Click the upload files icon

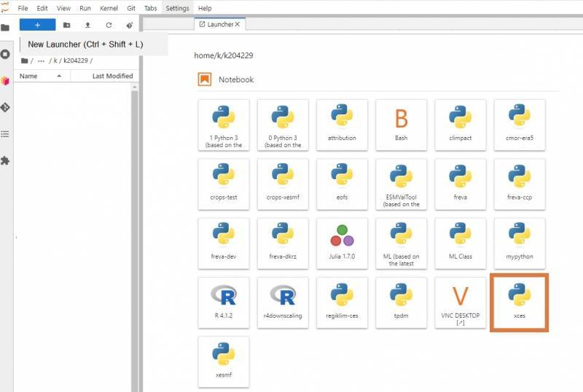click(x=87, y=25)
